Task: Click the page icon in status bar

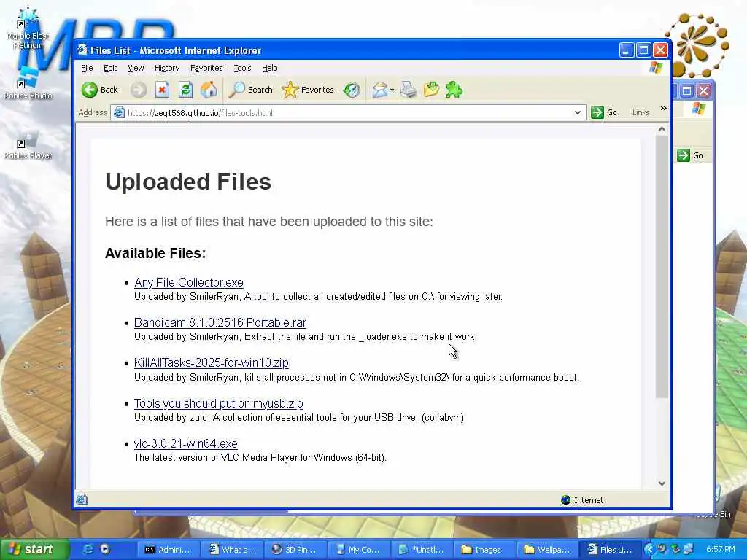Action: [82, 499]
